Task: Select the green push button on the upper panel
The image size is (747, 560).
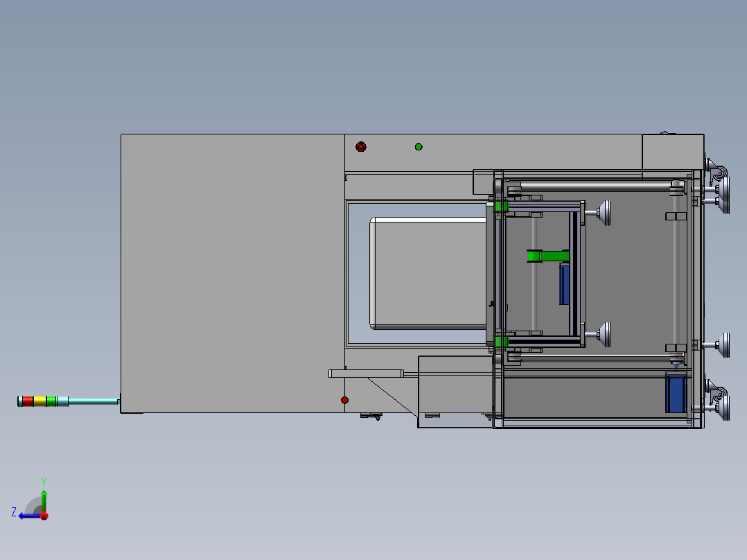Action: click(419, 147)
